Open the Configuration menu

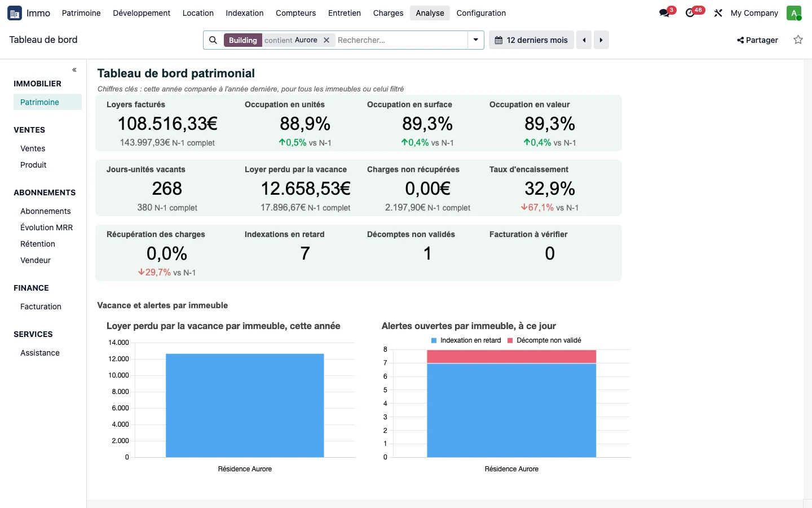pyautogui.click(x=481, y=13)
